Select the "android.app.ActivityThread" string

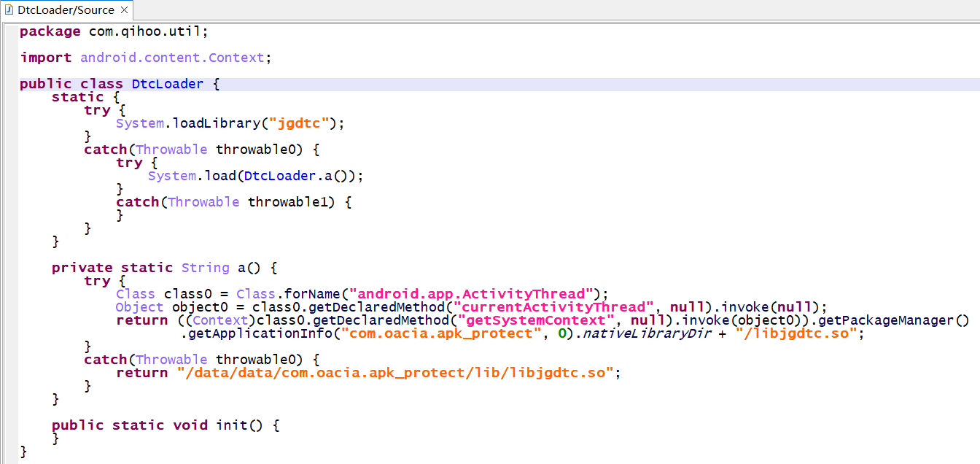[468, 294]
